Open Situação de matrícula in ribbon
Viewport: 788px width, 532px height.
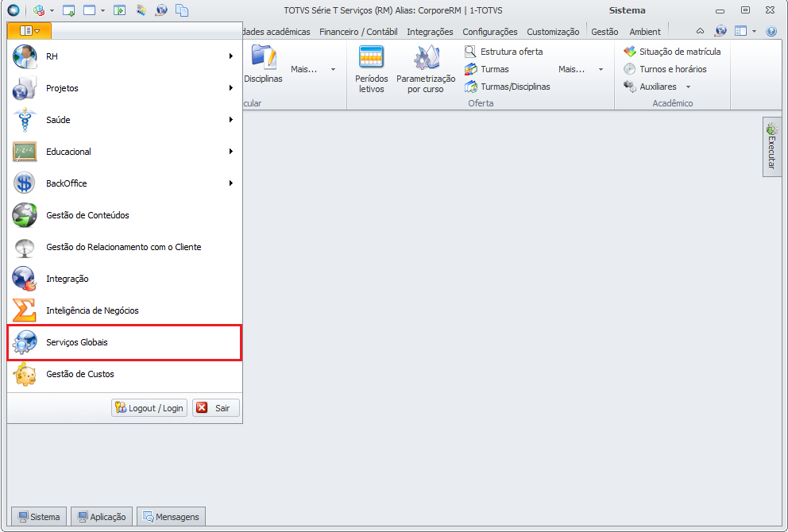point(672,52)
